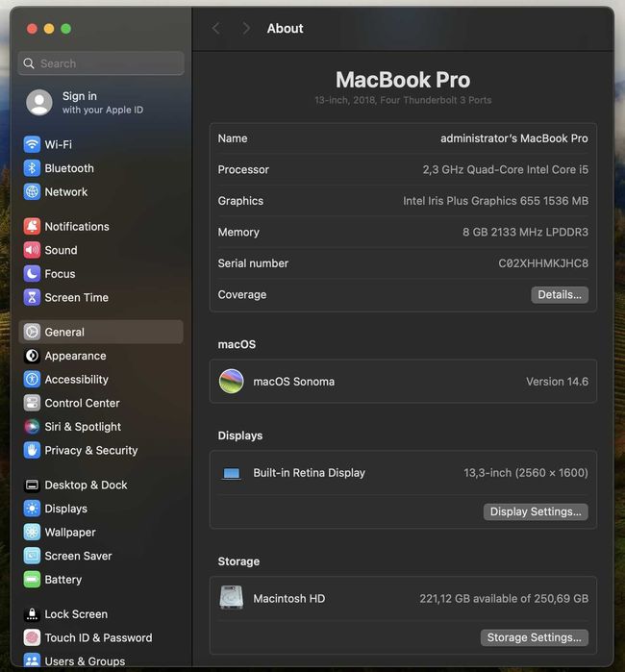The image size is (625, 672).
Task: Focus the Search field
Action: pos(101,63)
